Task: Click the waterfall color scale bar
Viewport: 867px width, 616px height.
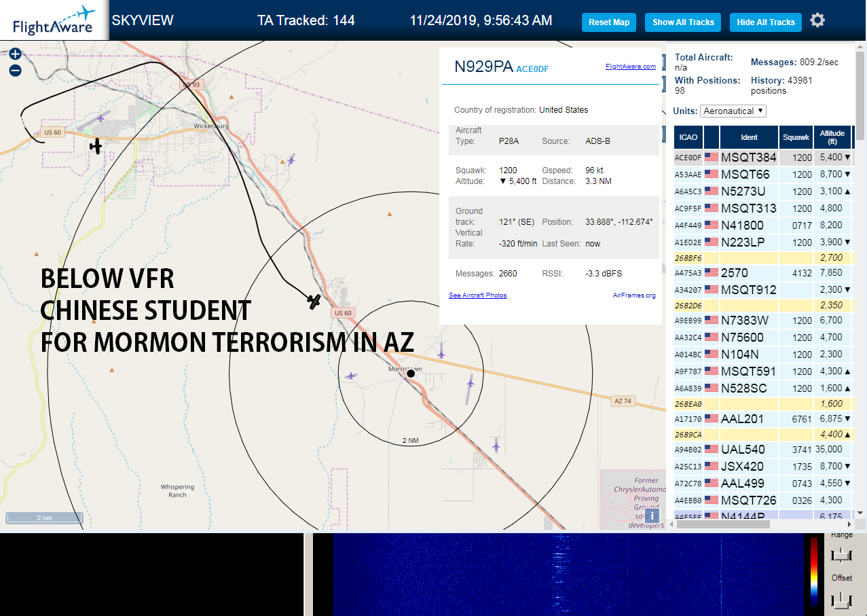Action: pos(813,570)
